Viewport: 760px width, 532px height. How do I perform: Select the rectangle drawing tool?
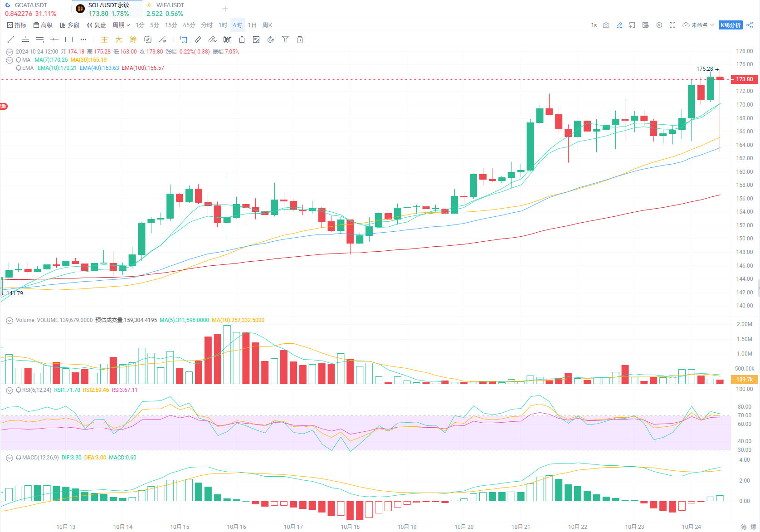(x=69, y=39)
